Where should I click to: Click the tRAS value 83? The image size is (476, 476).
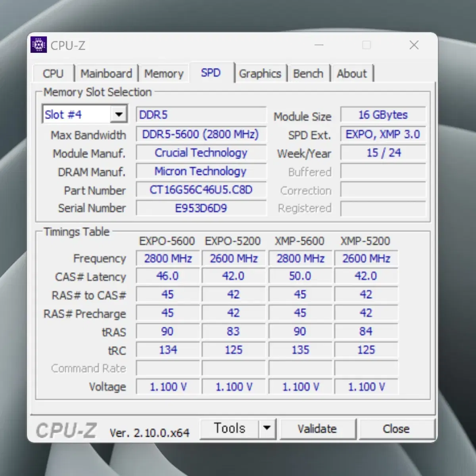(x=234, y=332)
